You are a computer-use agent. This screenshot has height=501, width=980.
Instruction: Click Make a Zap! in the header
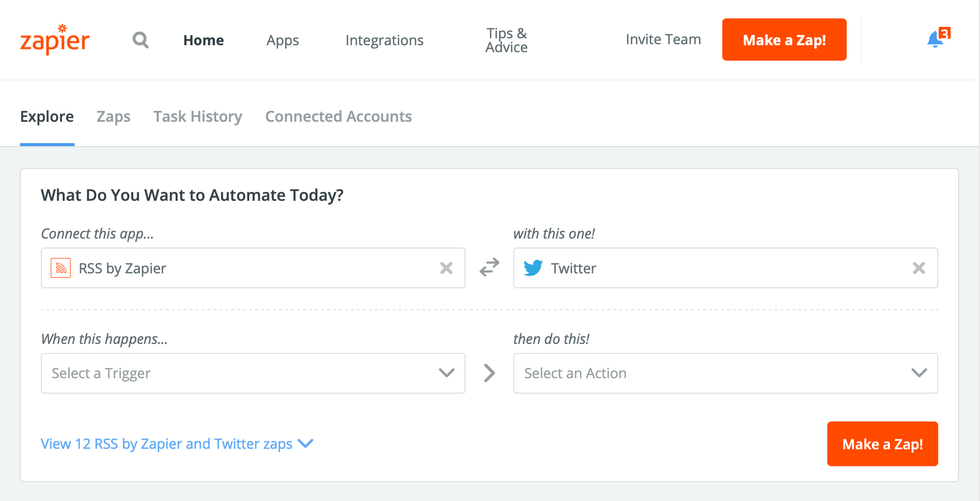click(784, 39)
